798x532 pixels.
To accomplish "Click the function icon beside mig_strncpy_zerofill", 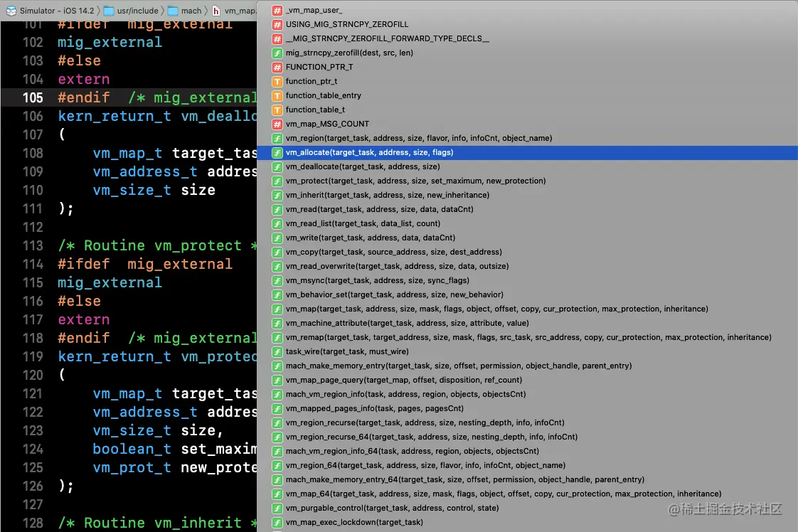I will [277, 53].
